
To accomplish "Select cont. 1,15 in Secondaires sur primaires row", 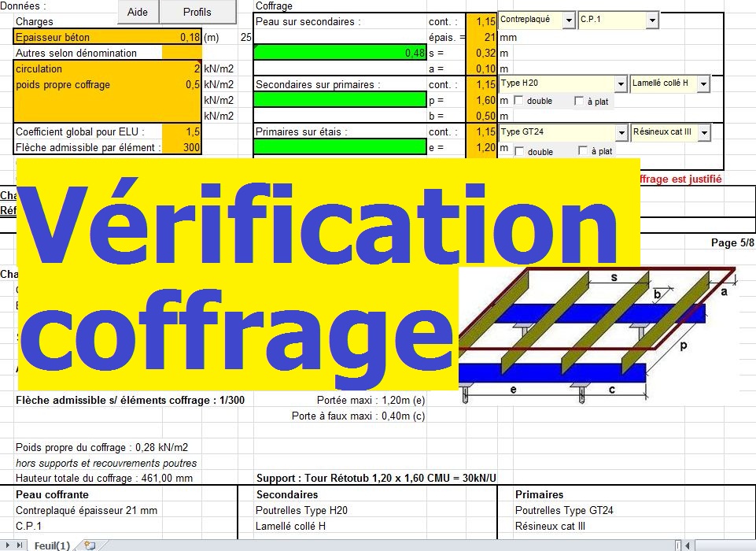I will 481,84.
